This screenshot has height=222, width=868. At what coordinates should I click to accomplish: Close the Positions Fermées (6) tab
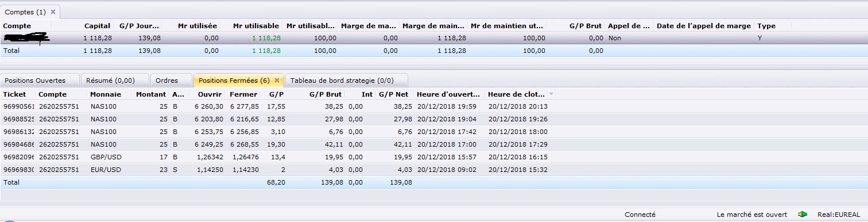point(277,81)
